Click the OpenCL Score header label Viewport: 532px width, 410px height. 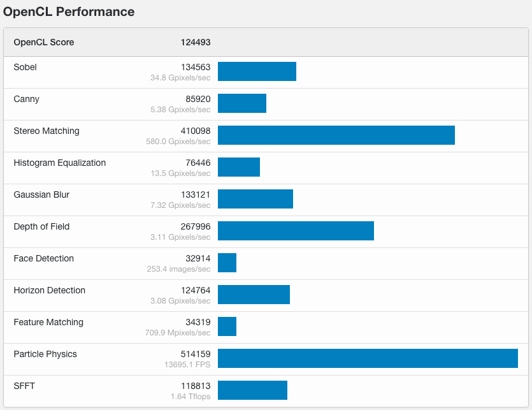click(x=44, y=42)
